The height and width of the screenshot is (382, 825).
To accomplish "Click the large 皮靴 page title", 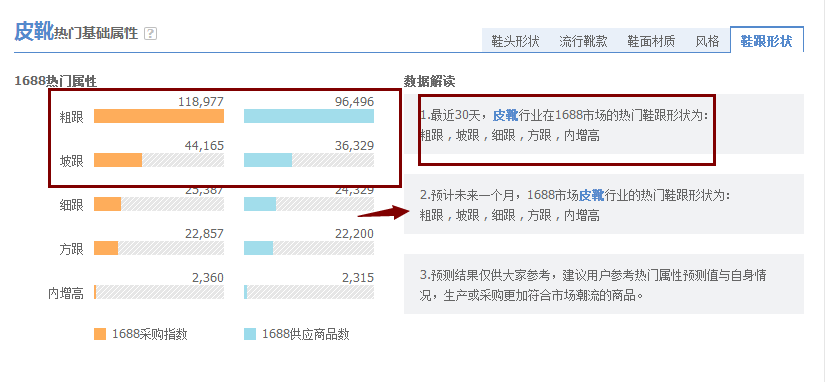I will coord(34,31).
